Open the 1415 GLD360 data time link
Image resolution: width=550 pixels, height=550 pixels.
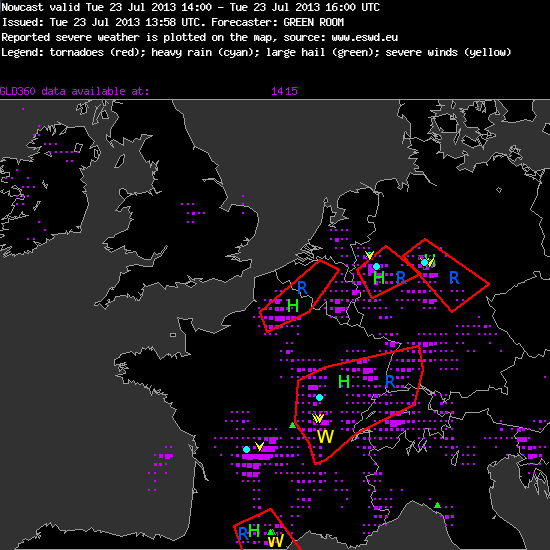click(x=284, y=91)
